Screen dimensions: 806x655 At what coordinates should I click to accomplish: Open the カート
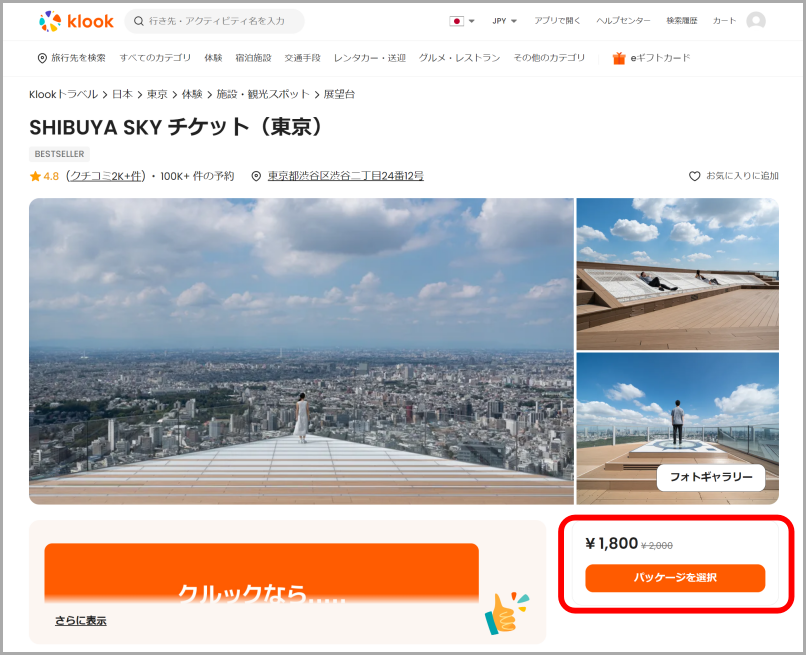pyautogui.click(x=724, y=21)
